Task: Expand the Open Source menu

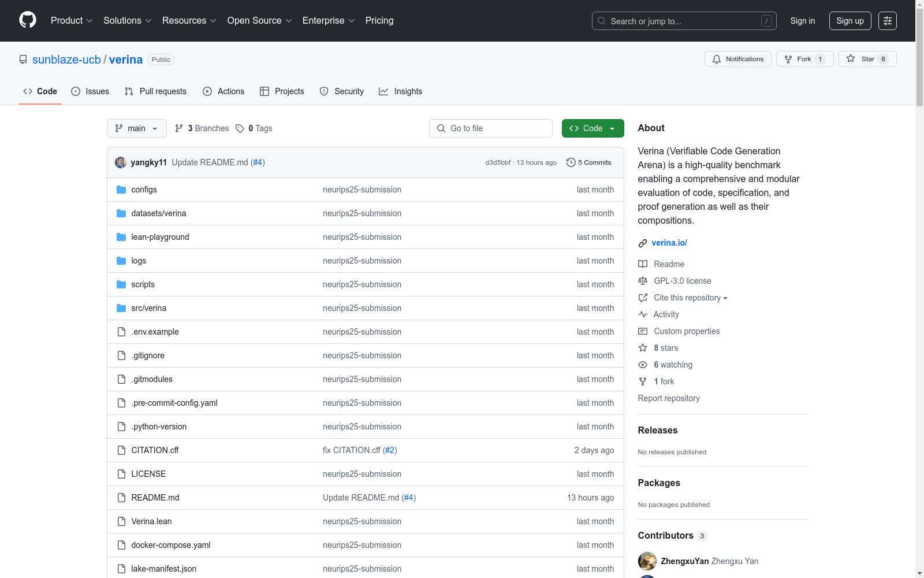Action: [x=260, y=20]
